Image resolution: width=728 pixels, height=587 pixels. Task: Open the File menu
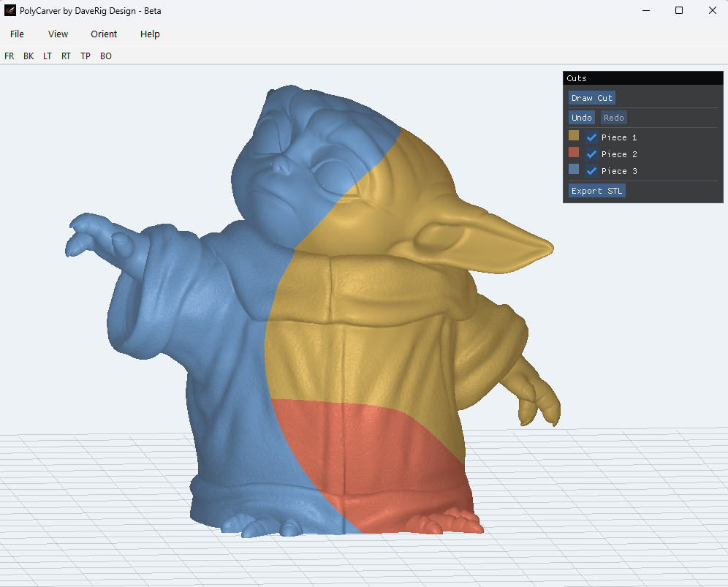[17, 34]
